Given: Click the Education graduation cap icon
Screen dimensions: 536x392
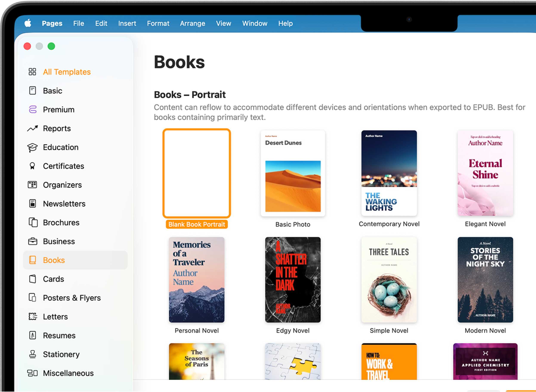Looking at the screenshot, I should (32, 147).
